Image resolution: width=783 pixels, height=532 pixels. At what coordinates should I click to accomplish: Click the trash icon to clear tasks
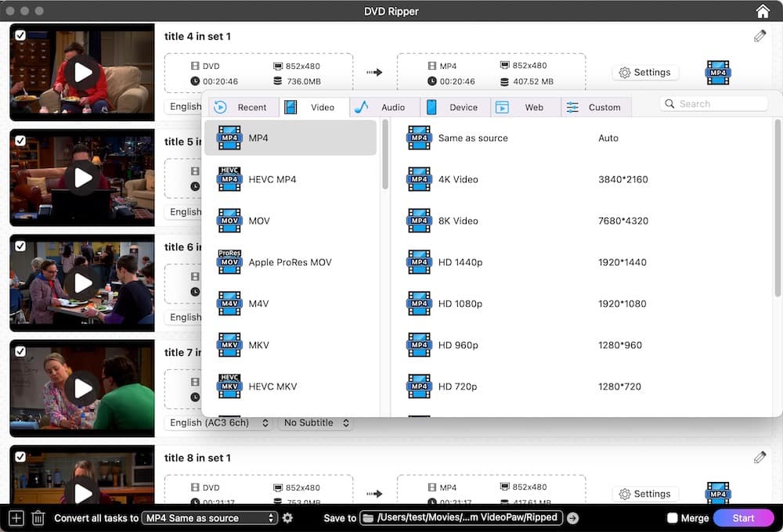[x=38, y=517]
